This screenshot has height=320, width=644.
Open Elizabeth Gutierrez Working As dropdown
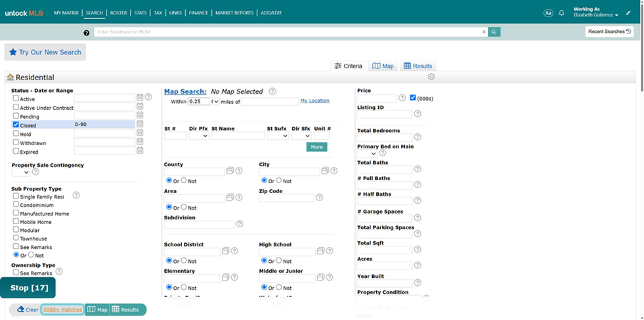coord(596,15)
